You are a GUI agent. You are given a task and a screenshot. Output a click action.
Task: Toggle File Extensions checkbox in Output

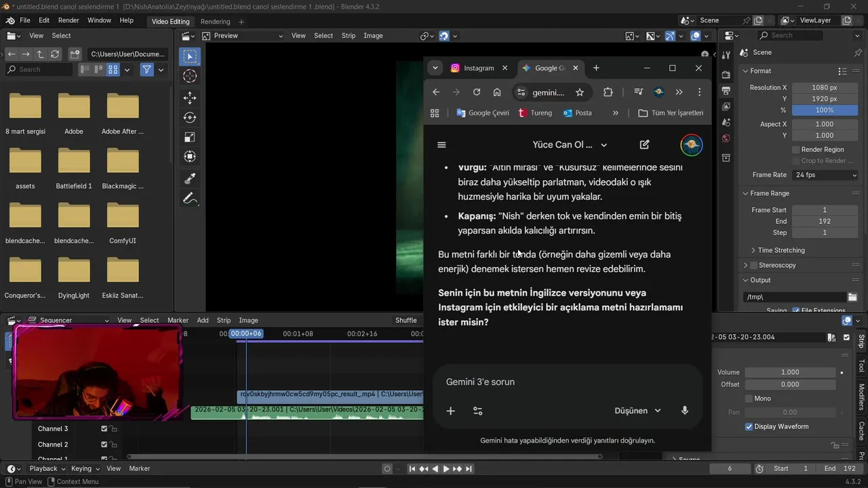[796, 310]
